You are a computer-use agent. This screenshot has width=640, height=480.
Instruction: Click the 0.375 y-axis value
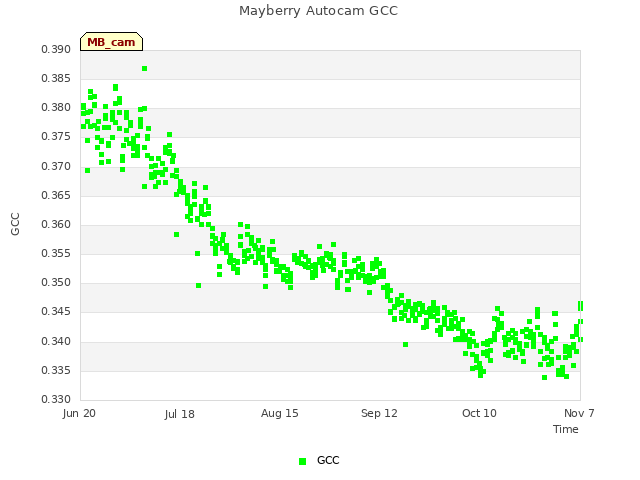[x=56, y=137]
